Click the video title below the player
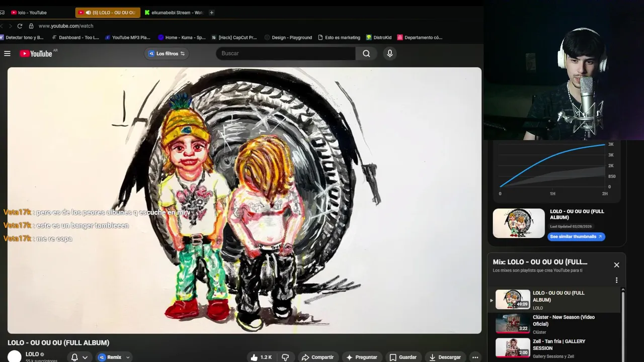Screen dimensions: 644x362 pos(58,343)
